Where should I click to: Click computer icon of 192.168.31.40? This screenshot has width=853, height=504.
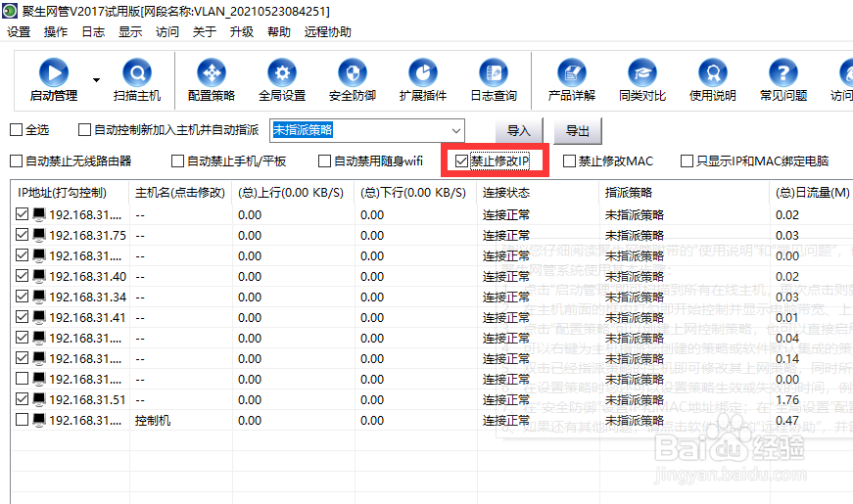coord(39,276)
